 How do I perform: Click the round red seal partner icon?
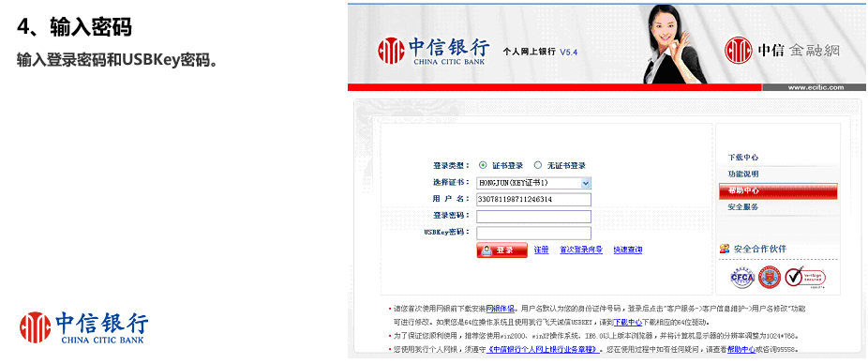(x=770, y=277)
